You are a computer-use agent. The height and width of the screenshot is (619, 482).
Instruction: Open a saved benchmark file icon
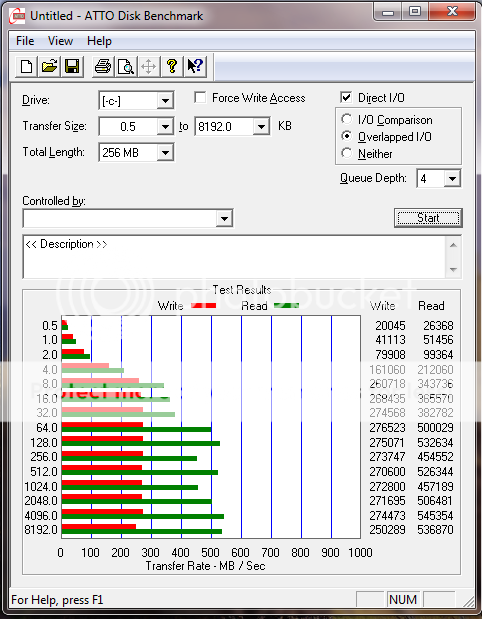(49, 66)
